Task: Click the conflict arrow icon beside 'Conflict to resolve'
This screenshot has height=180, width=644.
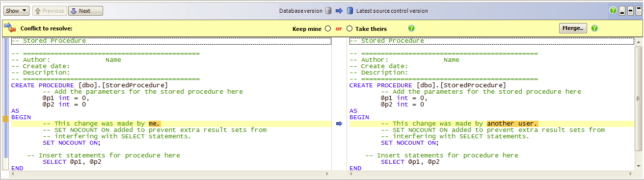Action: click(x=10, y=28)
